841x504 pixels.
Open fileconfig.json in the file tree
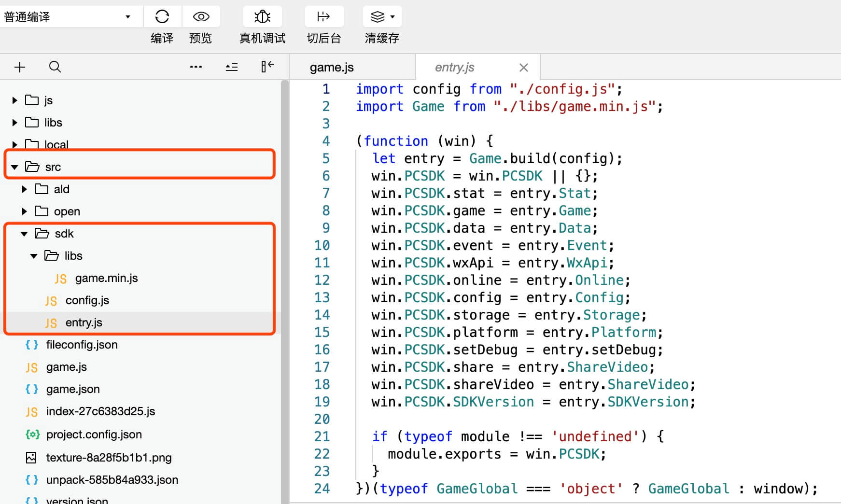pos(82,345)
